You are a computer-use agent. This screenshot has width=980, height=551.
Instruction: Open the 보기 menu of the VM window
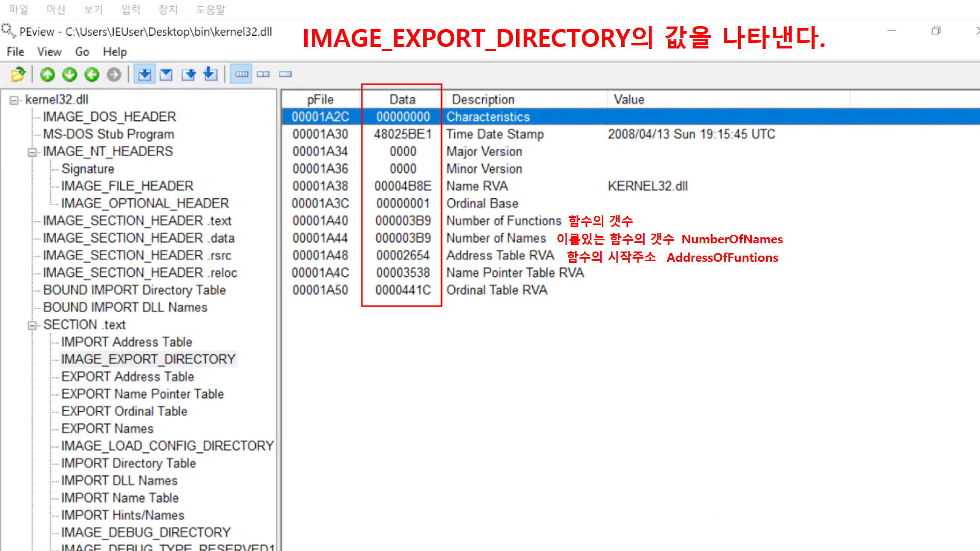click(x=93, y=9)
